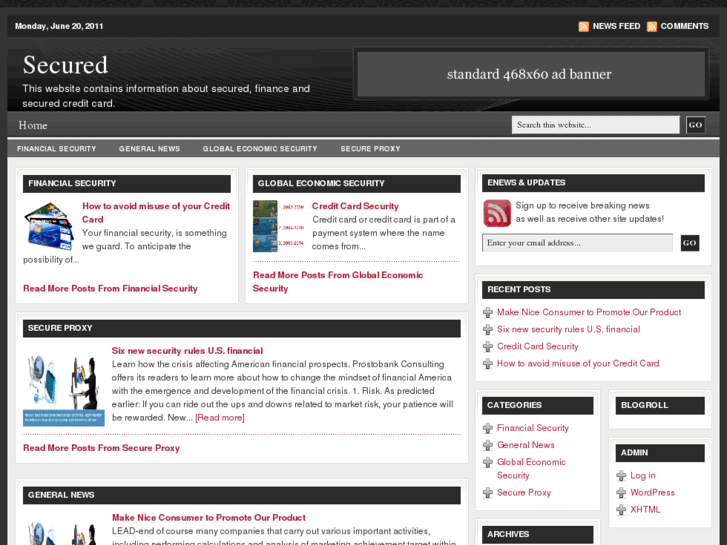727x545 pixels.
Task: Click Read More Posts From Global Economic Security
Action: pos(338,282)
